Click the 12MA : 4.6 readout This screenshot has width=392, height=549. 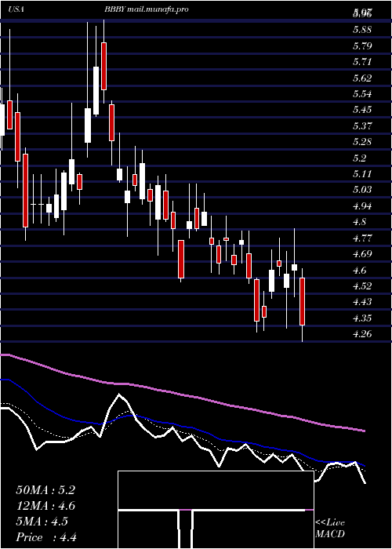click(45, 506)
